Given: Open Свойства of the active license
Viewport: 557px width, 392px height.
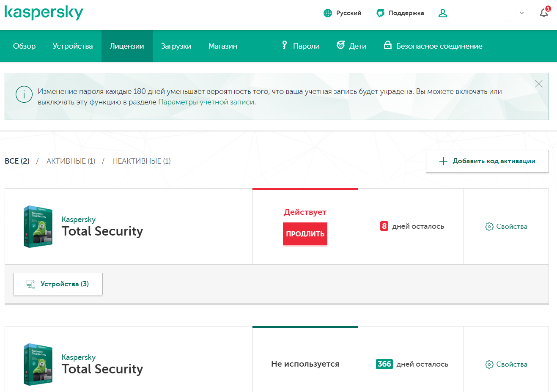Looking at the screenshot, I should (x=512, y=227).
